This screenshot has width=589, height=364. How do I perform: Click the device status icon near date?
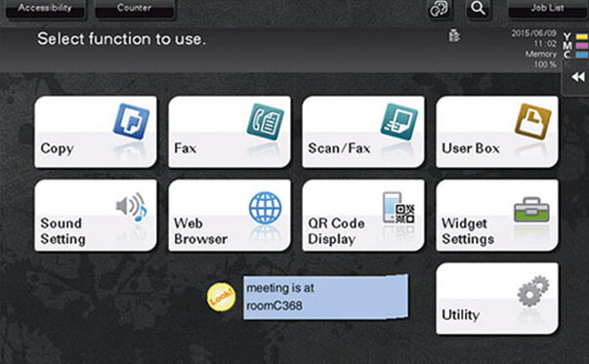coord(454,36)
